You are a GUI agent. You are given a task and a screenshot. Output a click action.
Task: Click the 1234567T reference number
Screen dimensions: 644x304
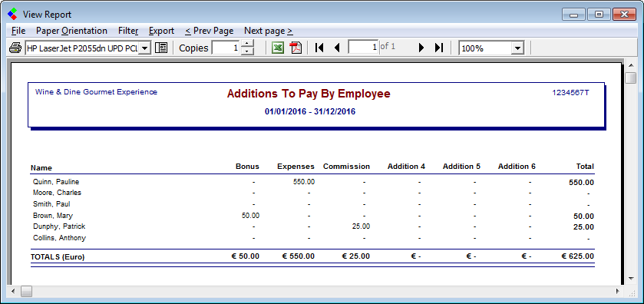coord(570,93)
